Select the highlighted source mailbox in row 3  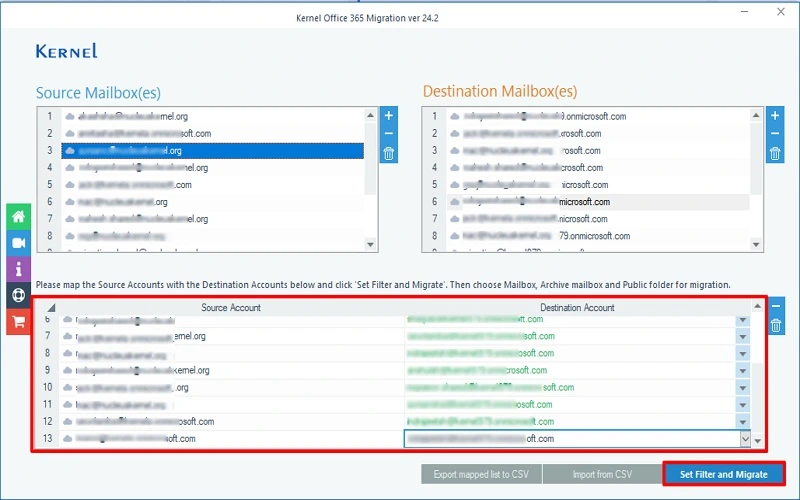(212, 151)
